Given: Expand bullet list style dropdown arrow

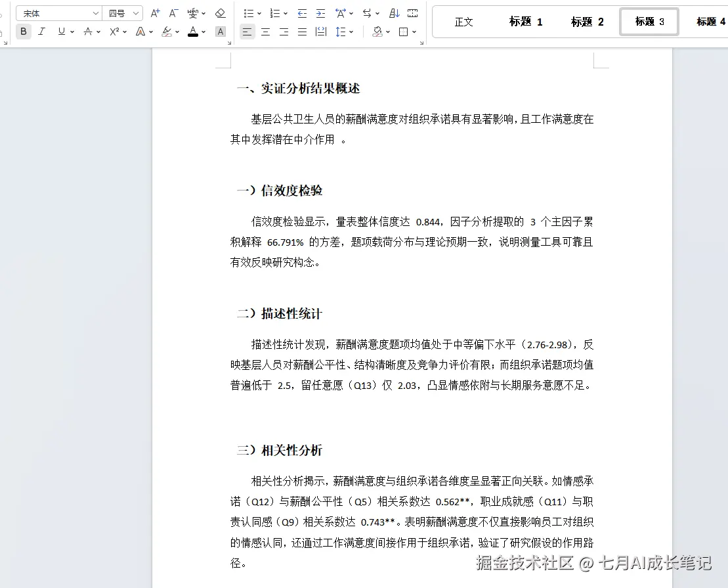Looking at the screenshot, I should 259,14.
